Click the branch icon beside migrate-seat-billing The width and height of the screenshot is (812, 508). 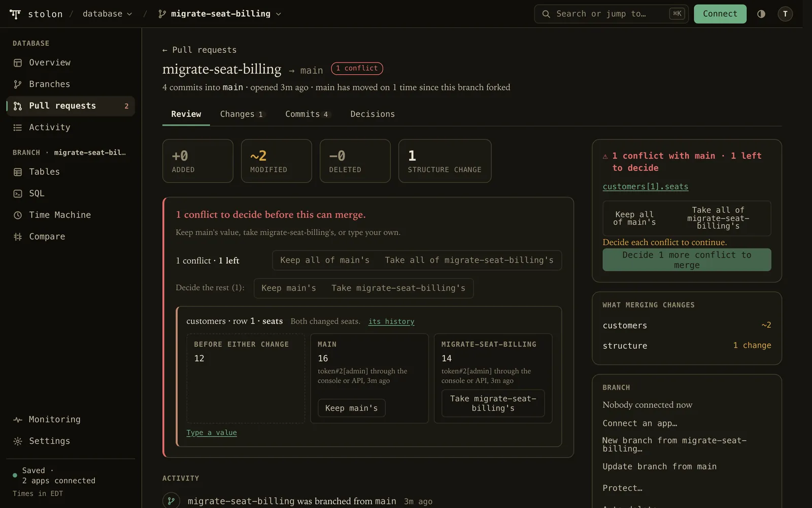click(x=162, y=14)
